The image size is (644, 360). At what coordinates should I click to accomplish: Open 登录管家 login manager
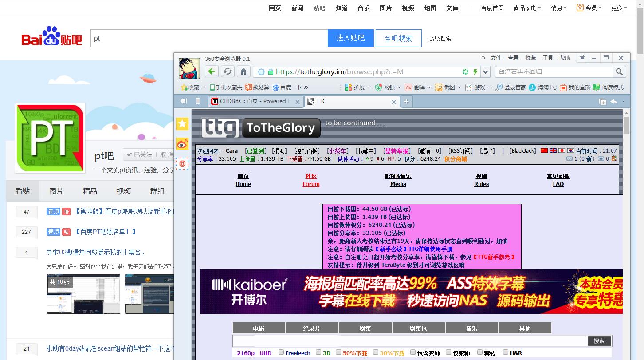tap(510, 87)
